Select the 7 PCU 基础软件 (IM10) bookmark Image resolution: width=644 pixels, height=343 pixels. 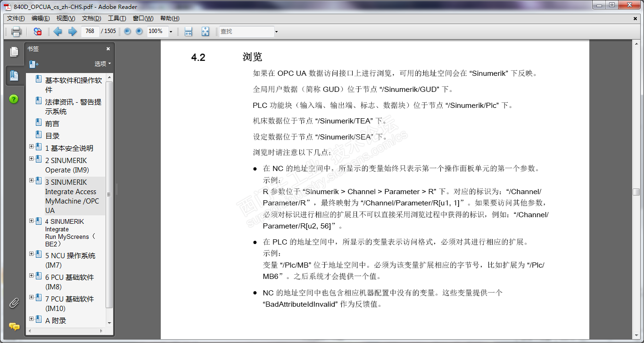click(x=69, y=303)
